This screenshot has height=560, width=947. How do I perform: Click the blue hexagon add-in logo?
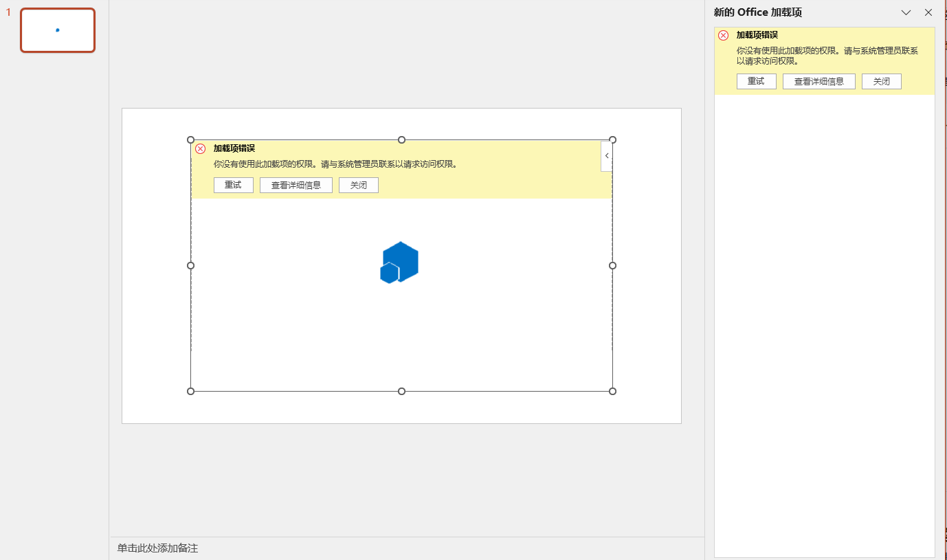point(399,262)
